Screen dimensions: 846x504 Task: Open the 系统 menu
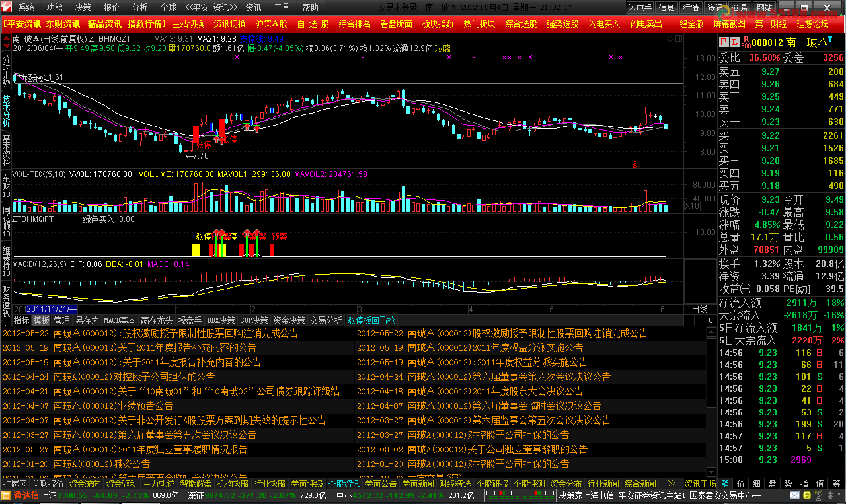pyautogui.click(x=26, y=7)
